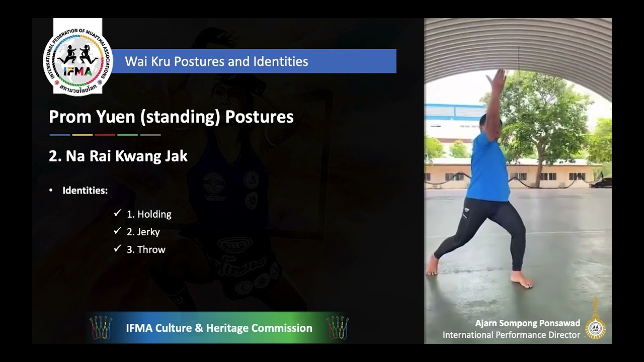Click the rope ornament left of the footer text
The width and height of the screenshot is (644, 362).
point(101,328)
